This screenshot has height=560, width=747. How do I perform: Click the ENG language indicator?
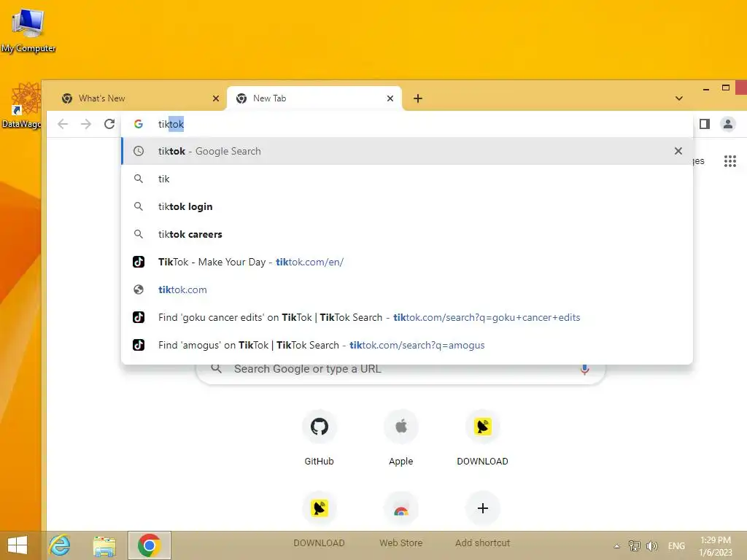click(676, 545)
